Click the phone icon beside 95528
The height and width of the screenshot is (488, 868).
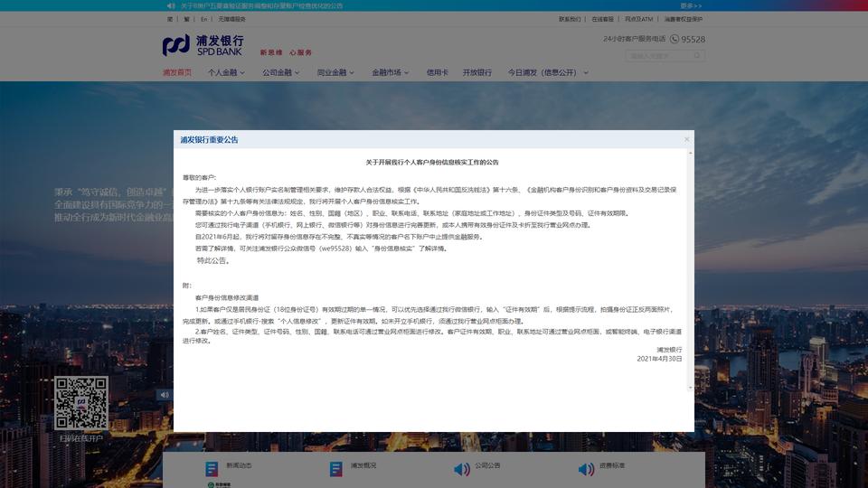pyautogui.click(x=675, y=39)
